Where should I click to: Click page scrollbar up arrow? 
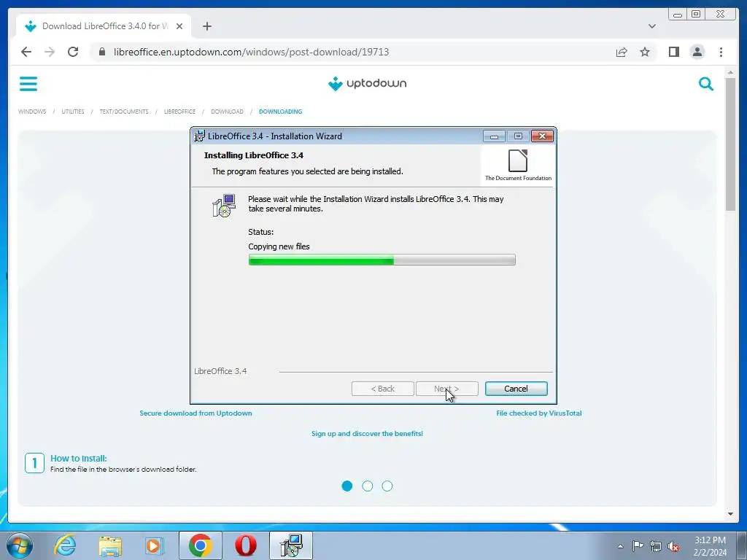730,72
